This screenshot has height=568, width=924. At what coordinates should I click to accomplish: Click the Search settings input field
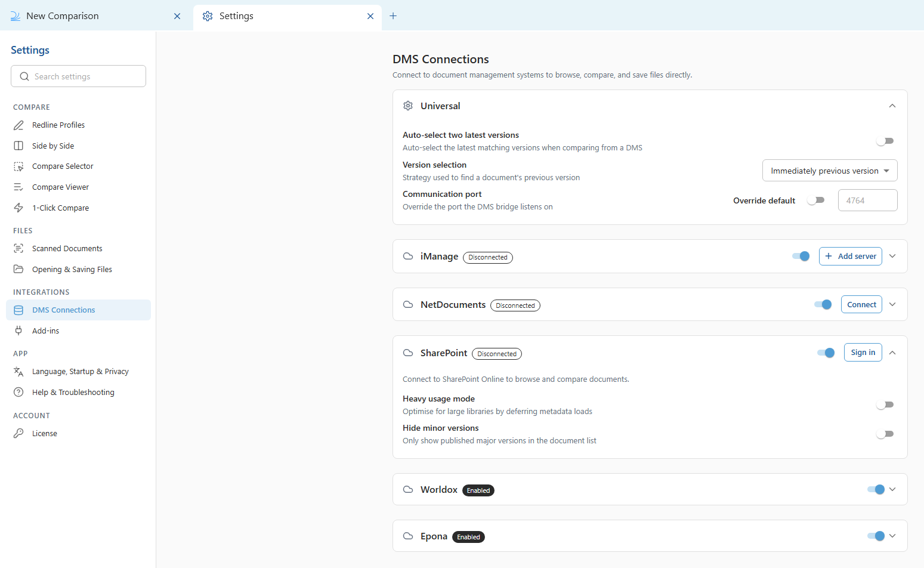pos(78,76)
